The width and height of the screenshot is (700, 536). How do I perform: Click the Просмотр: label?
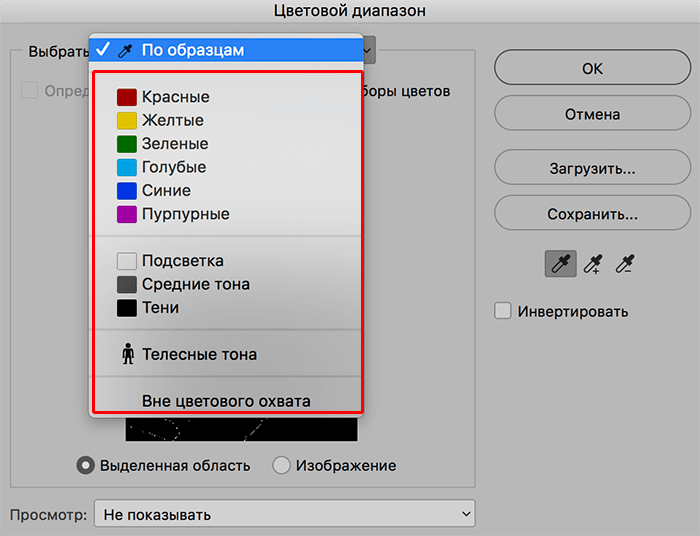49,515
